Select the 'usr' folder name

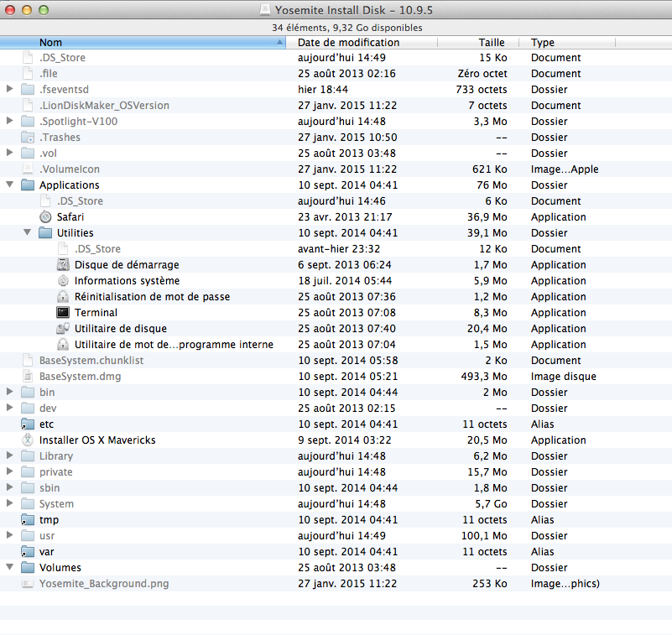pos(47,536)
